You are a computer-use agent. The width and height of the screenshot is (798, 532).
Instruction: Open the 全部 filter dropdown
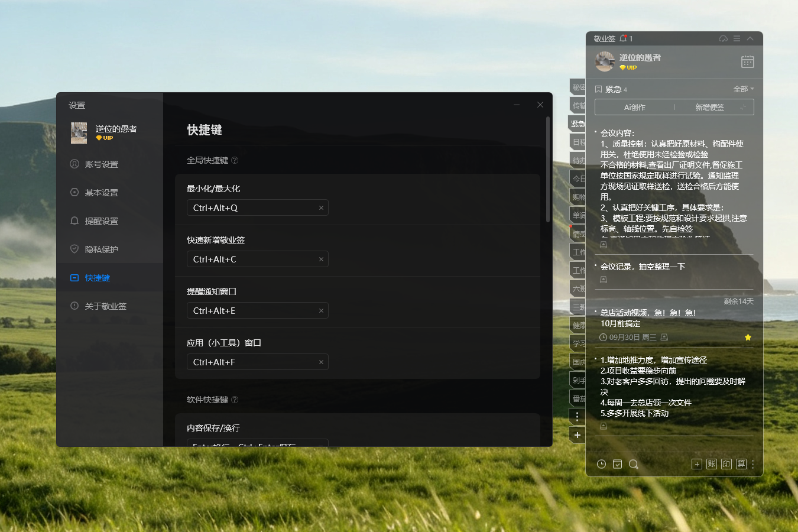[744, 89]
